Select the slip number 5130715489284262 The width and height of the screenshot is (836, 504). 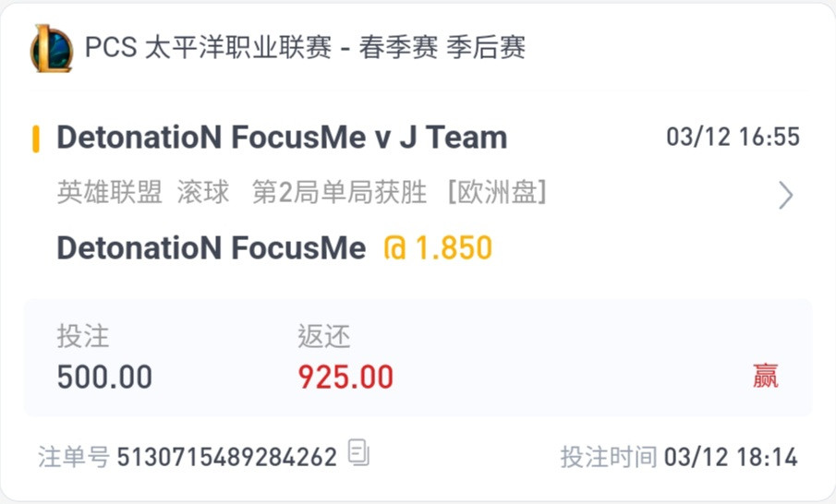point(227,457)
